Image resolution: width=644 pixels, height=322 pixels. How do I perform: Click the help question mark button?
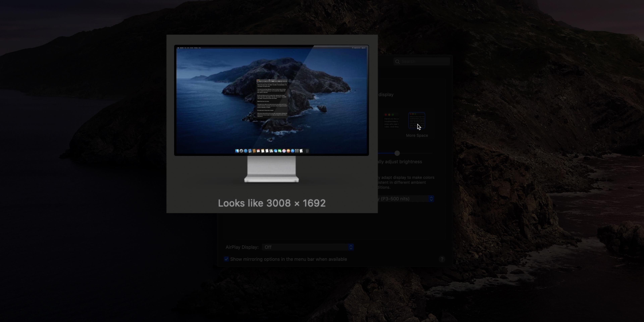(442, 259)
